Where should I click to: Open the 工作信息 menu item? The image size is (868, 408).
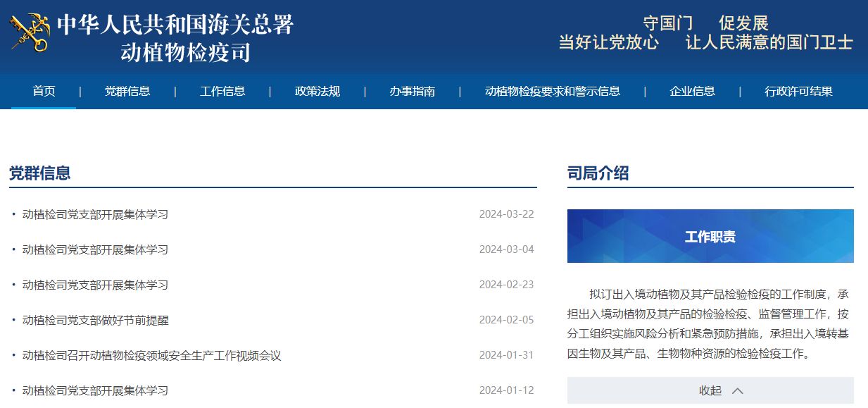click(222, 91)
